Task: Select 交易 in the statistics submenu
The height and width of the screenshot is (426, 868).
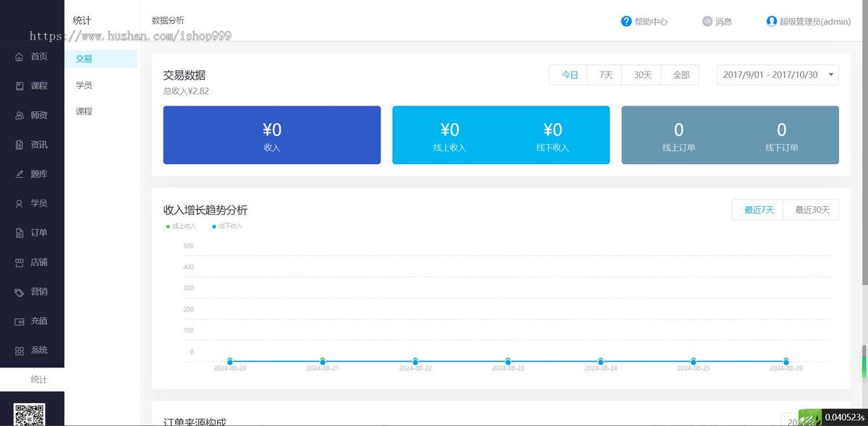Action: click(101, 59)
